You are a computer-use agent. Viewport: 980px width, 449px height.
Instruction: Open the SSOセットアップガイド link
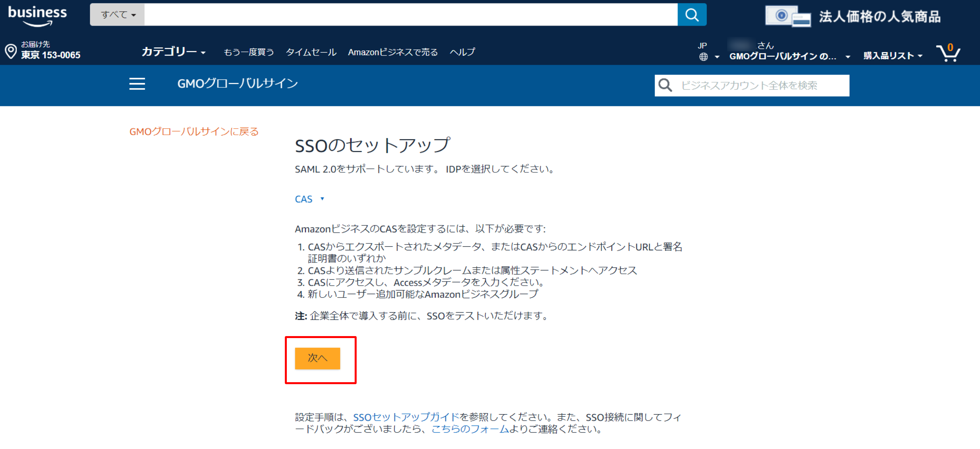[x=406, y=417]
